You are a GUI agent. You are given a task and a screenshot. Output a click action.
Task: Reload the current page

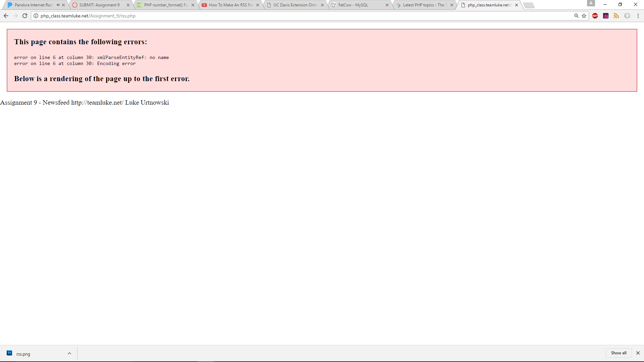coord(25,16)
